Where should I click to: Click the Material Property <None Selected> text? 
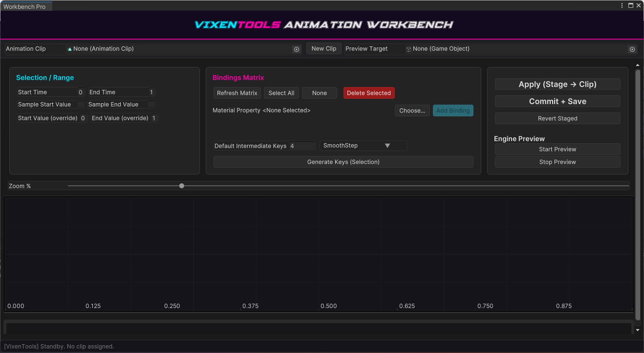tap(261, 110)
